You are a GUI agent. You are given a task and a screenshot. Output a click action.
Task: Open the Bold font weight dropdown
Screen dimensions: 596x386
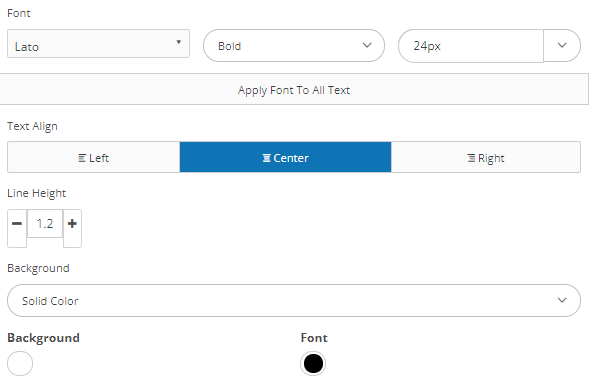294,46
